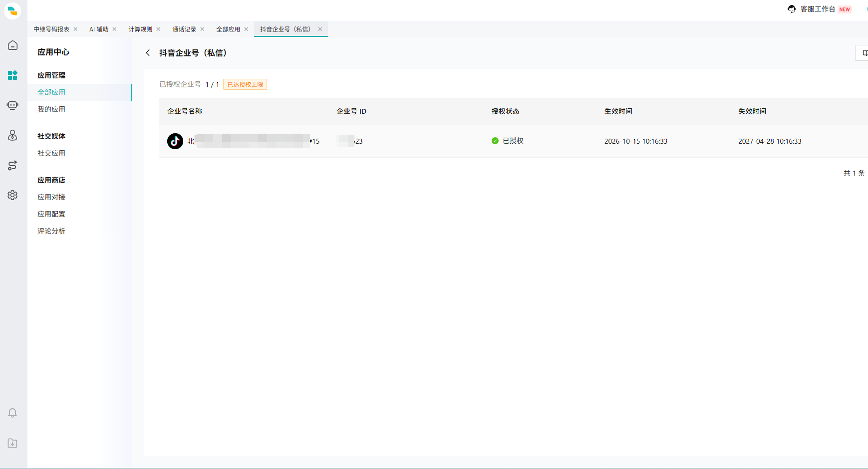Screen dimensions: 868x469
Task: Close the 中继号码报表 tab
Action: [75, 29]
